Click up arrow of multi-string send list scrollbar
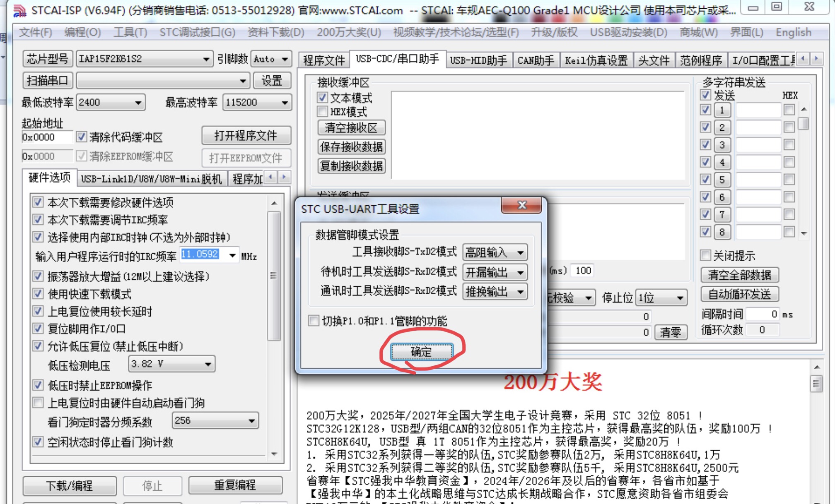This screenshot has width=835, height=504. tap(804, 109)
